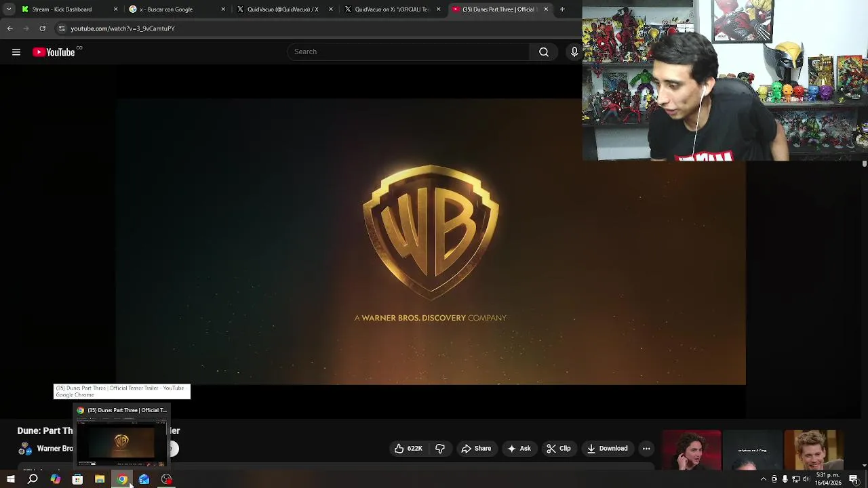Switch to the 'QuidVacuo on X: ¡OFICIAL!' tab
The height and width of the screenshot is (488, 868).
tap(392, 9)
